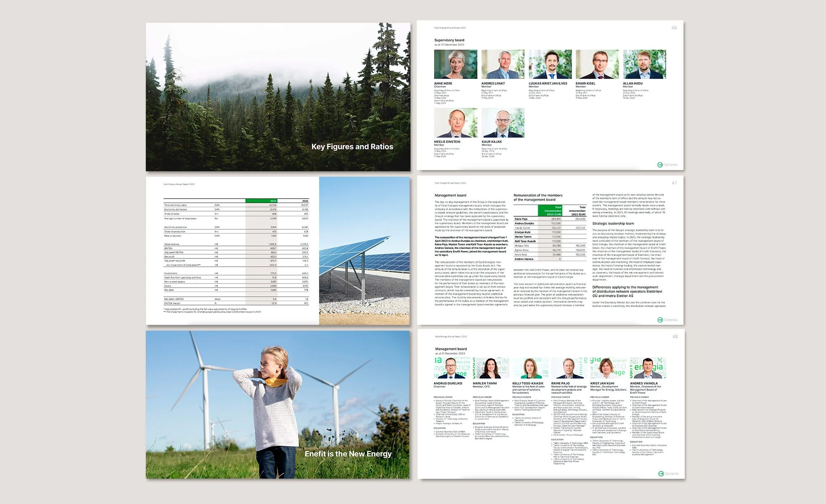Select Luukas Kristjan Ilves's portrait photo

point(550,64)
